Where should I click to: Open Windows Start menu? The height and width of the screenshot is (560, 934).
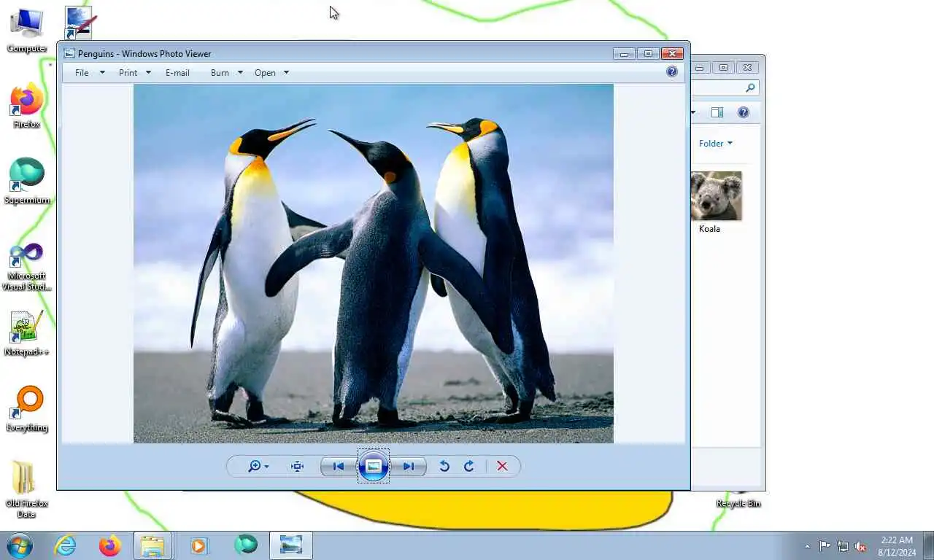[20, 545]
